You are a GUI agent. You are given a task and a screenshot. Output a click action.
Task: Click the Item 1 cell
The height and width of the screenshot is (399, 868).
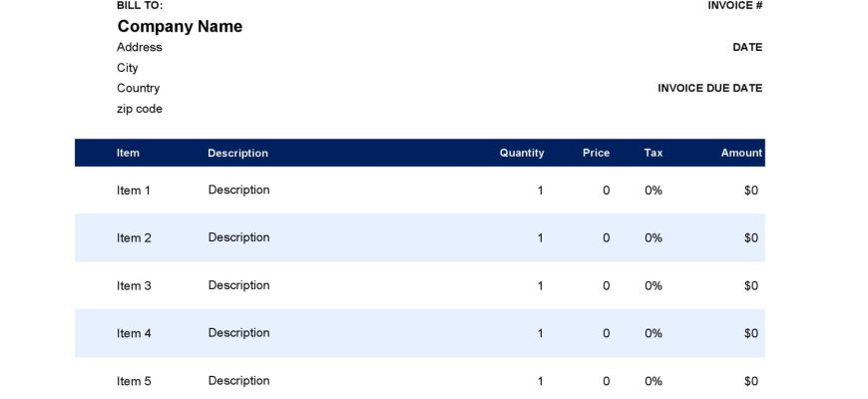pyautogui.click(x=134, y=191)
